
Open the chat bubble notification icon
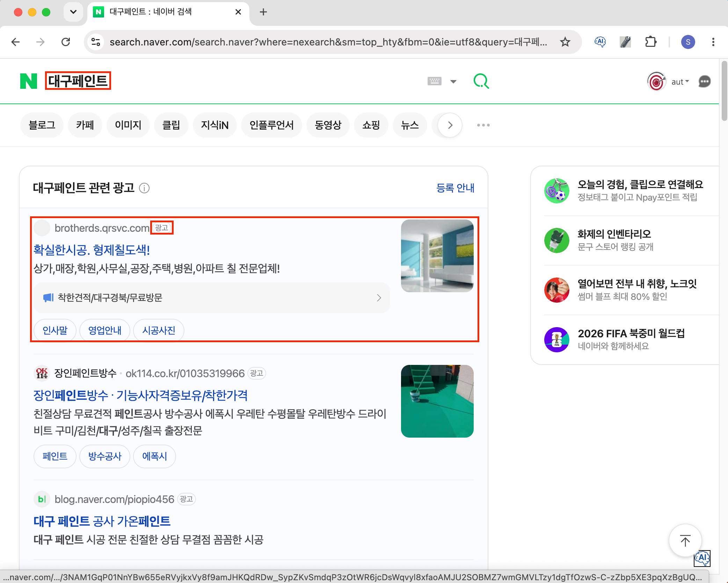point(704,81)
